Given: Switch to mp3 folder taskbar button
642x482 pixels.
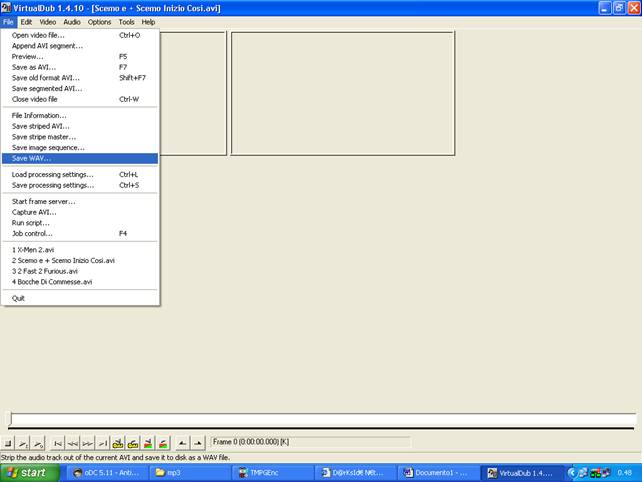Looking at the screenshot, I should click(x=189, y=473).
